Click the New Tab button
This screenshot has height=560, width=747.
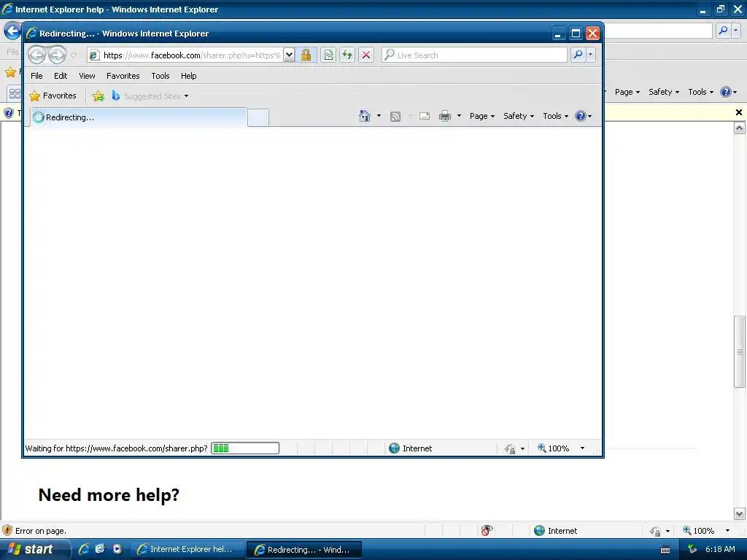(x=258, y=117)
